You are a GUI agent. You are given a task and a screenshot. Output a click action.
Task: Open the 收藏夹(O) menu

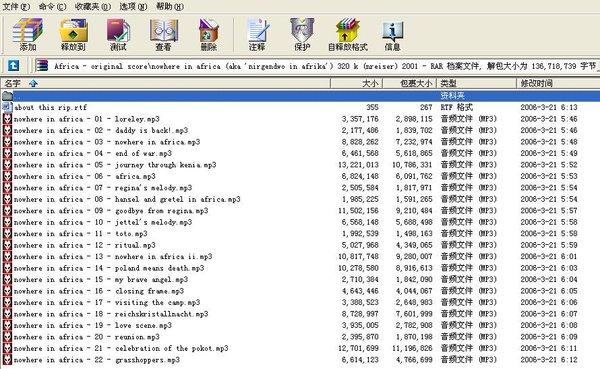(x=93, y=7)
